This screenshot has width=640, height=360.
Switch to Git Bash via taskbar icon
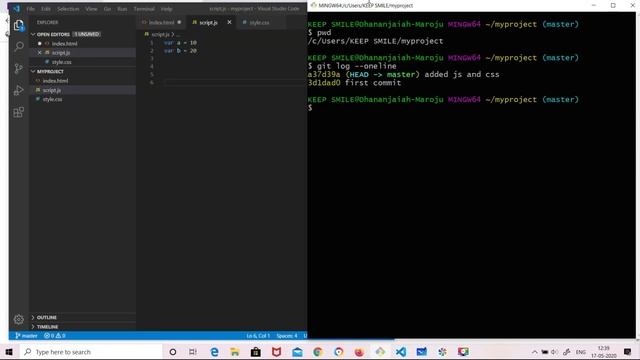pos(380,352)
